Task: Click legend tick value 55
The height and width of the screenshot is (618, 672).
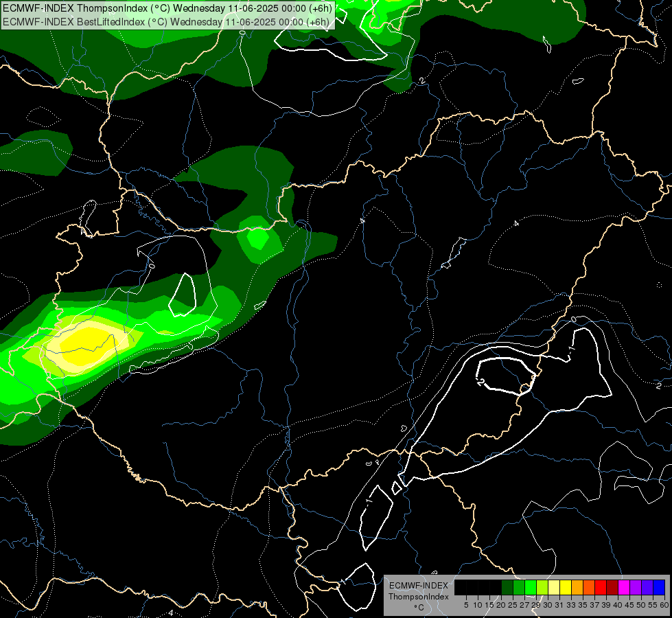Action: 653,605
